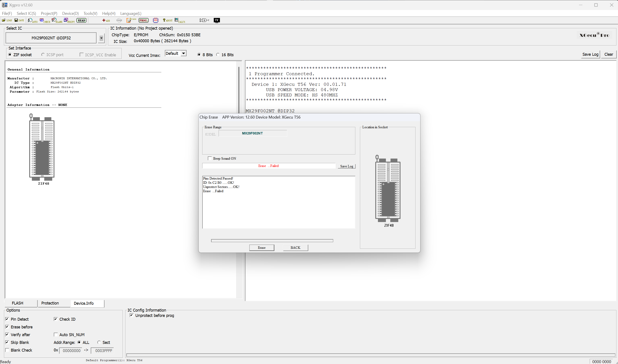This screenshot has width=618, height=364.
Task: Uncheck the Skip Blank option
Action: pyautogui.click(x=7, y=342)
